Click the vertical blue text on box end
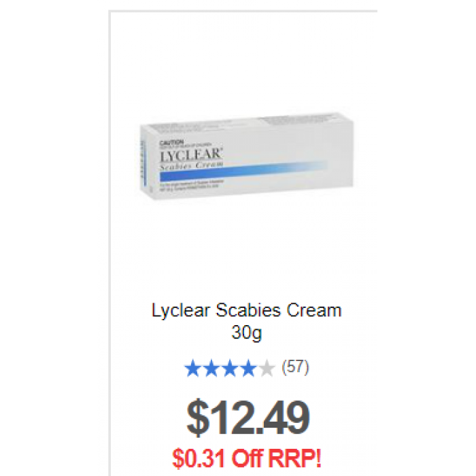 [142, 164]
